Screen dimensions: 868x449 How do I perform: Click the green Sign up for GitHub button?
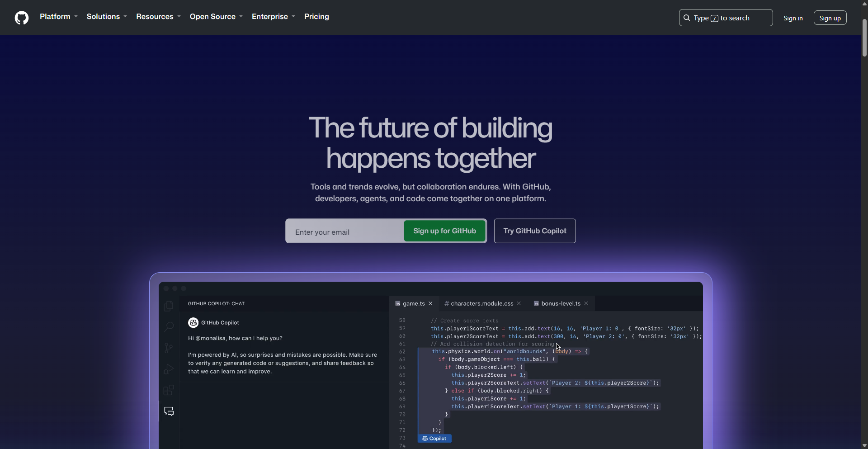pyautogui.click(x=444, y=231)
